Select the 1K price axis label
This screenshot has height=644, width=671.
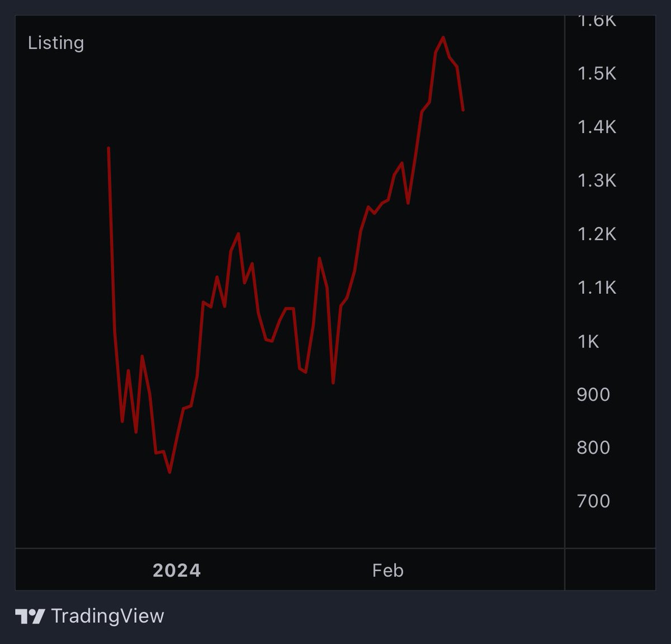point(588,341)
